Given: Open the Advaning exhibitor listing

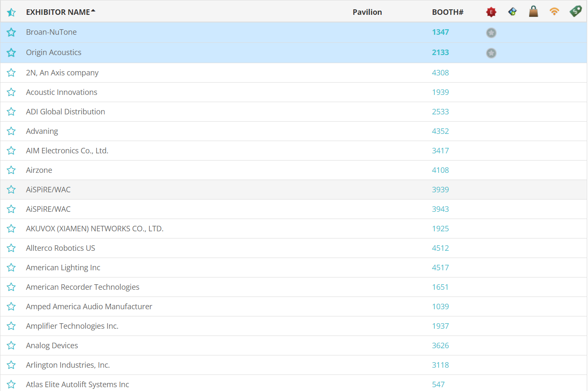Looking at the screenshot, I should pos(42,131).
